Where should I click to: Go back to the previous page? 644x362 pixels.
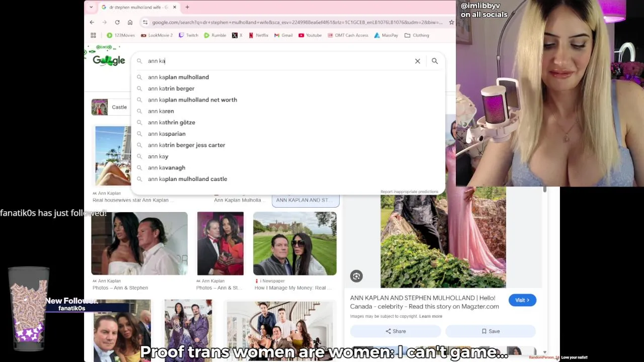(x=92, y=22)
